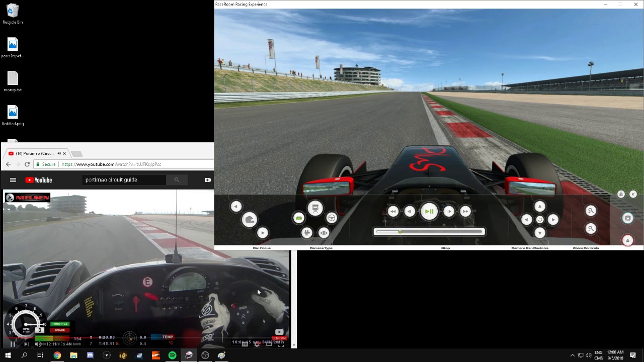Viewport: 644px width, 362px height.
Task: Reload the YouTube page
Action: (x=27, y=164)
